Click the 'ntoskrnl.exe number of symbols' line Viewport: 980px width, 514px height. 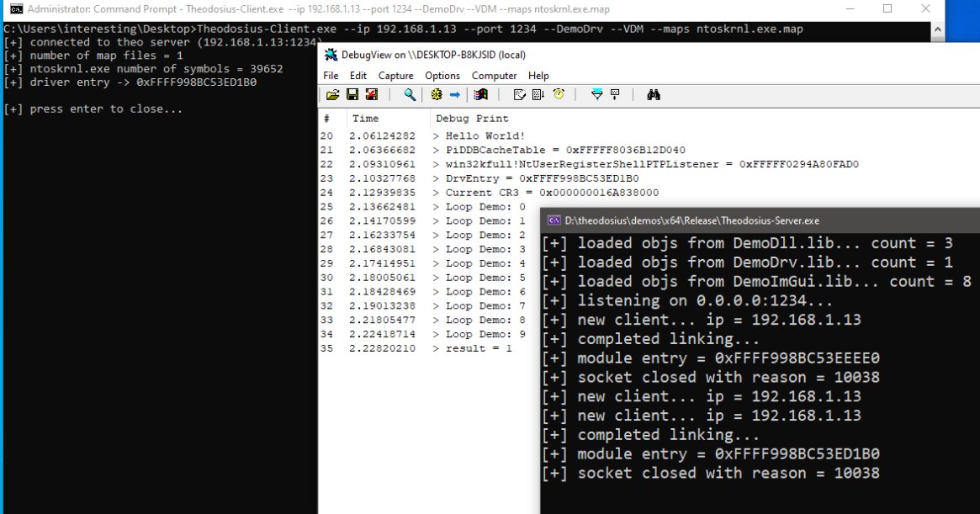[x=143, y=69]
